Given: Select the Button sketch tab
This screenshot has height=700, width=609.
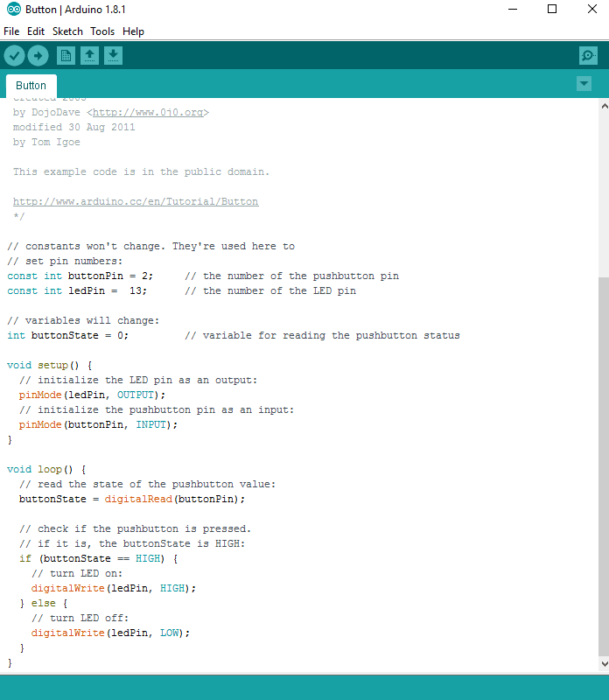Looking at the screenshot, I should [31, 85].
